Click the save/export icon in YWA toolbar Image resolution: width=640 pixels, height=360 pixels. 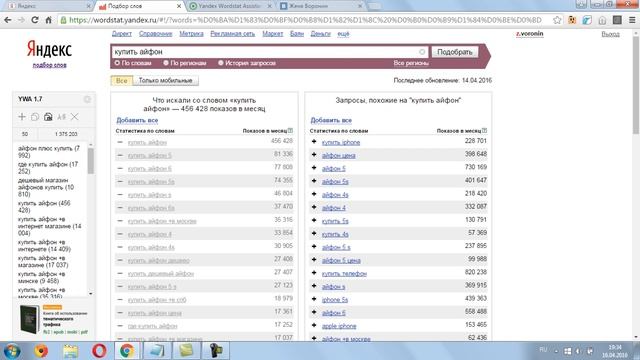pyautogui.click(x=48, y=117)
